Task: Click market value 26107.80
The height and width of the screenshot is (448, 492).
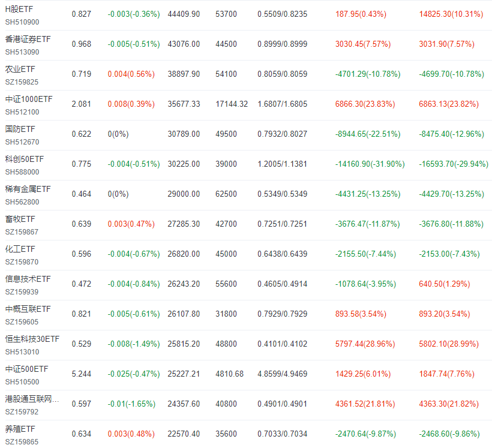Action: point(184,314)
